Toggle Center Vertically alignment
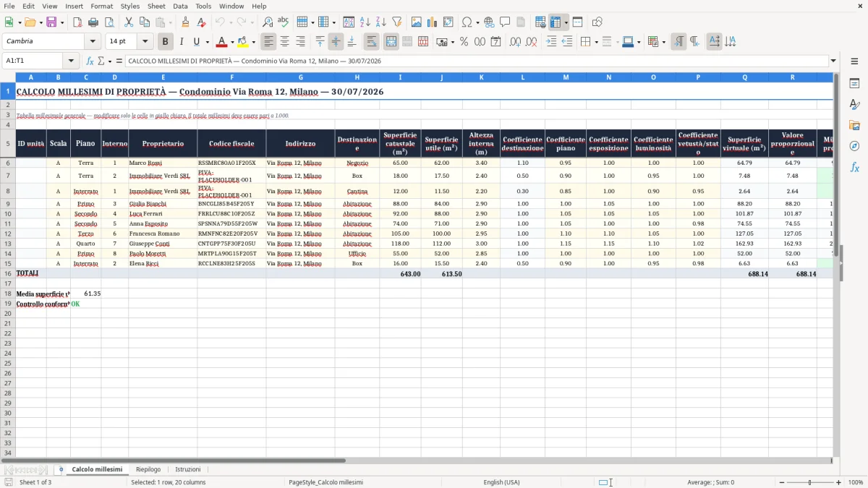The height and width of the screenshot is (488, 868). pos(336,42)
